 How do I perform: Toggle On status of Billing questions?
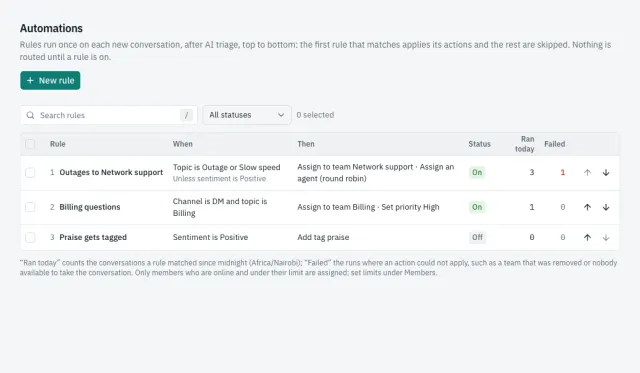point(477,207)
